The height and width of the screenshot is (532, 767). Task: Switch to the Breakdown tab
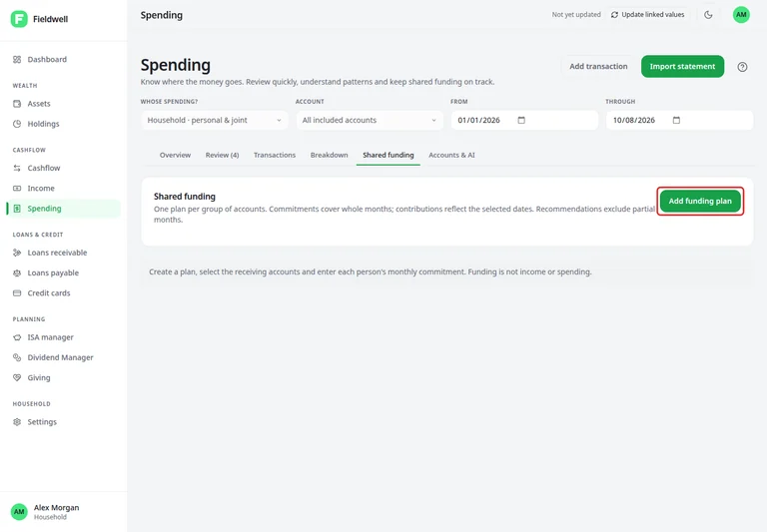pos(330,155)
